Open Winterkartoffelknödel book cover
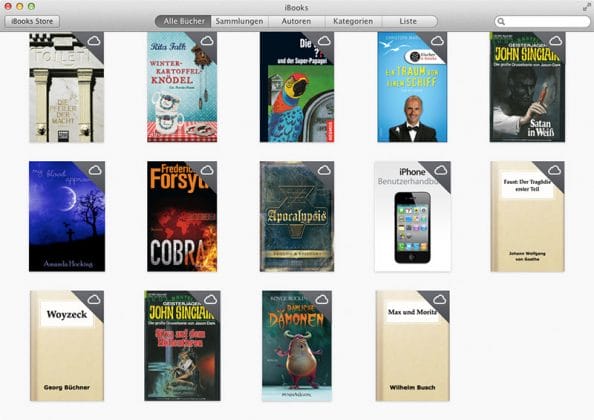The image size is (594, 420). tap(182, 87)
